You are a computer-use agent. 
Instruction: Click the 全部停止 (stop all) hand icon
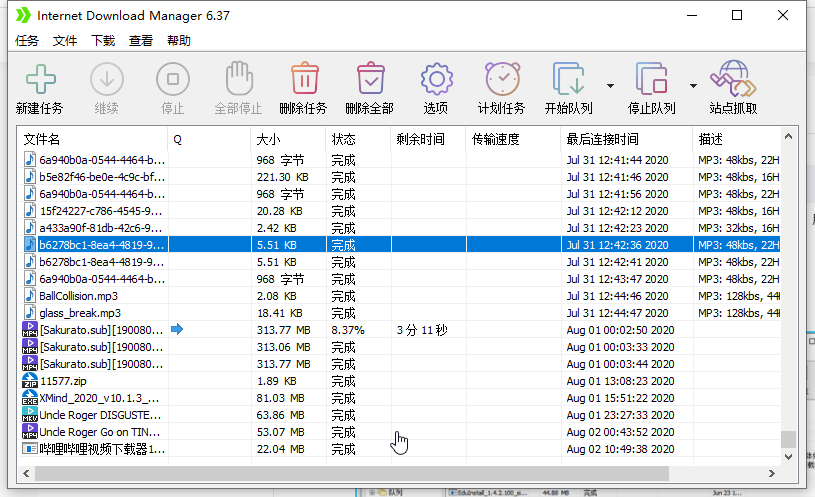[x=239, y=79]
